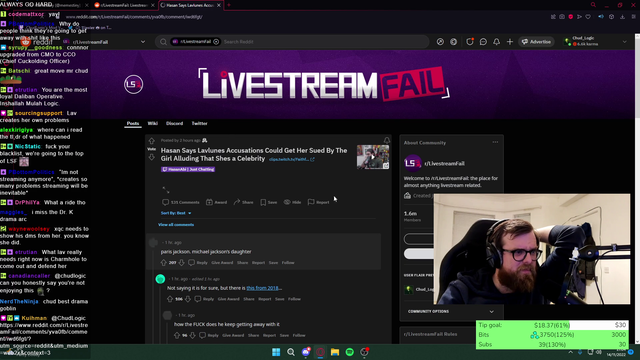The width and height of the screenshot is (640, 360).
Task: Give an Award to the post
Action: pos(216,202)
